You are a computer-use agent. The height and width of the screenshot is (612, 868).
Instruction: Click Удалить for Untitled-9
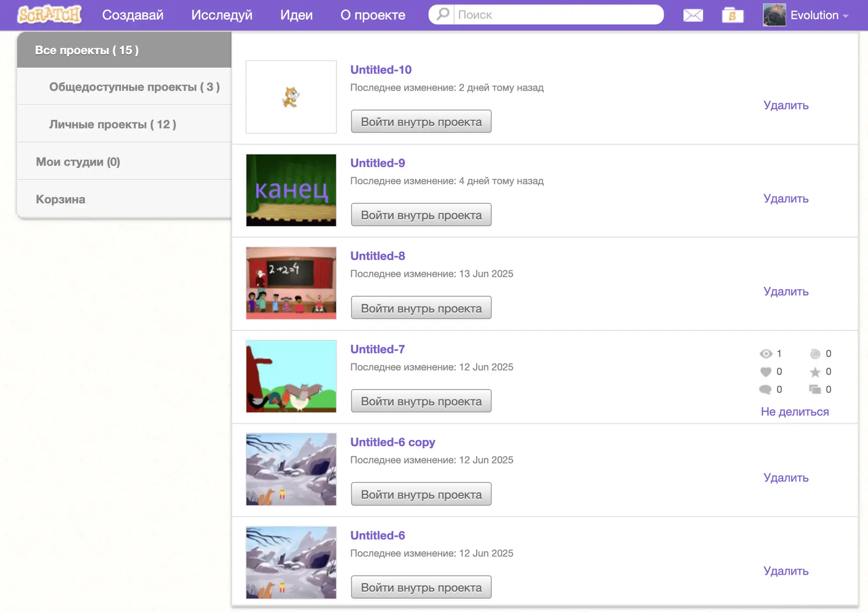[786, 199]
